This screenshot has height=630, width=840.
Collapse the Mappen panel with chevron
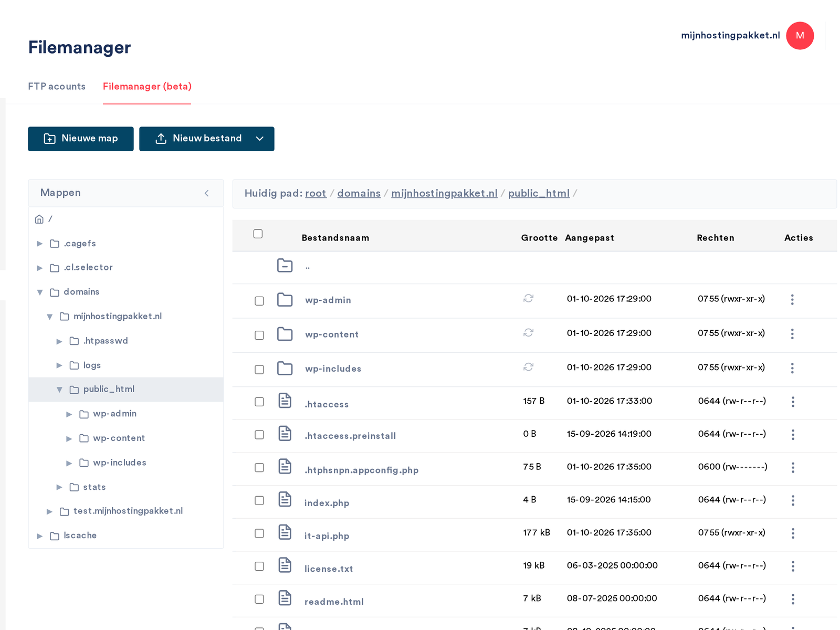point(207,193)
